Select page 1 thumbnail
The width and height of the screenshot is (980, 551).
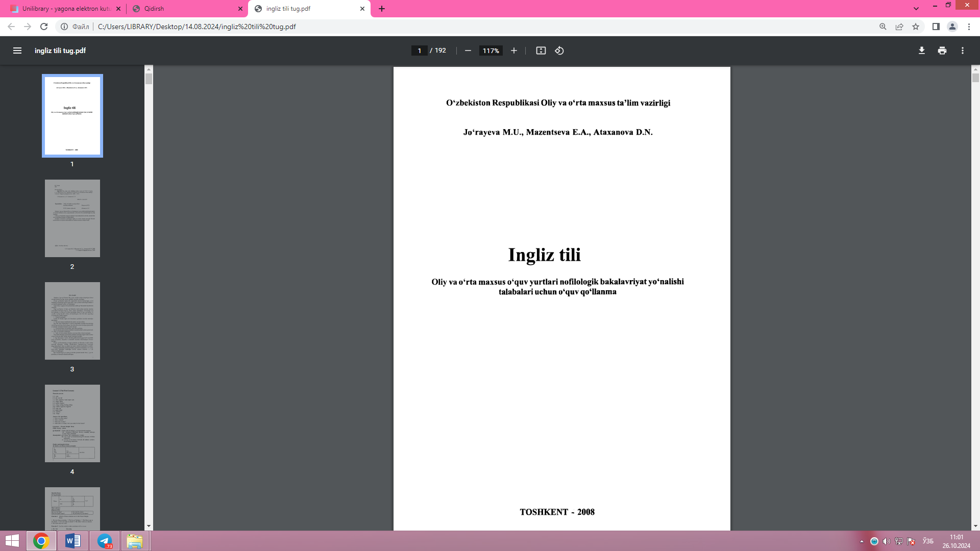pyautogui.click(x=72, y=116)
